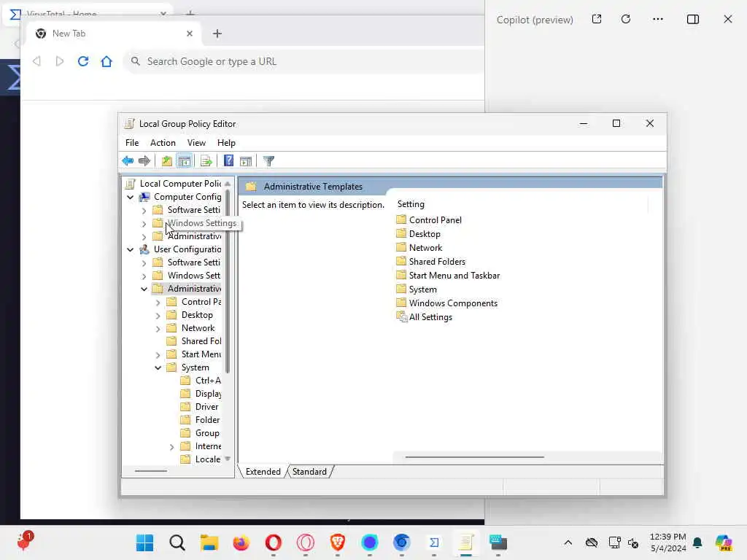Switch to the Standard tab
The image size is (747, 560).
tap(309, 472)
